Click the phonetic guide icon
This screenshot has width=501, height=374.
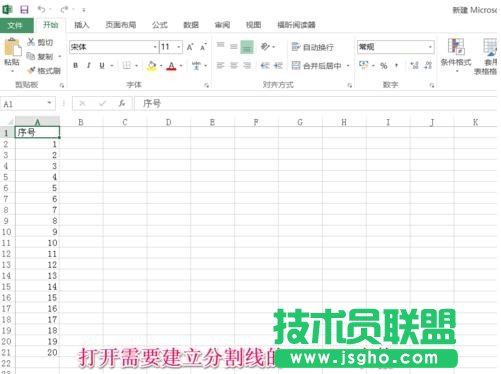pos(196,65)
